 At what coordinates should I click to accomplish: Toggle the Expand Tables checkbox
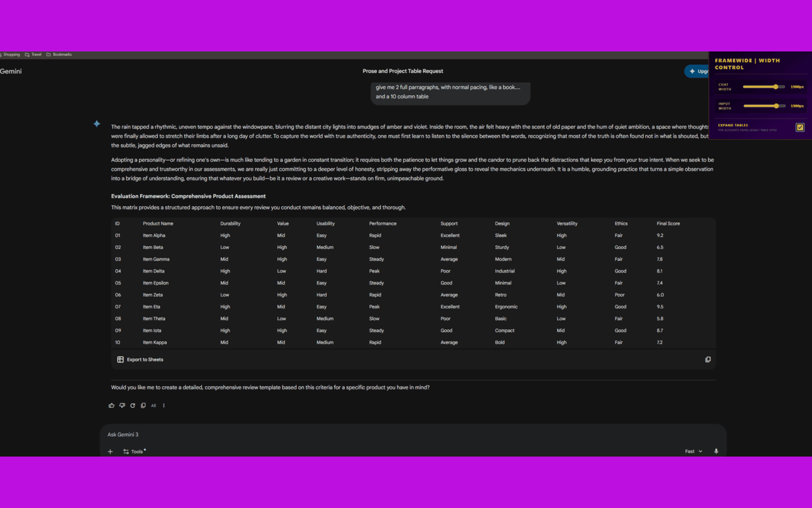pos(800,128)
